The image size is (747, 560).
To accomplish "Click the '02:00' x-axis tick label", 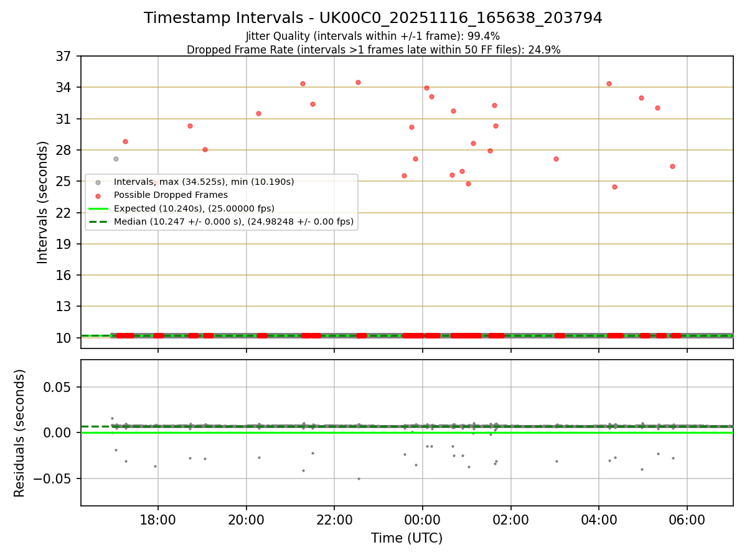I will point(510,520).
